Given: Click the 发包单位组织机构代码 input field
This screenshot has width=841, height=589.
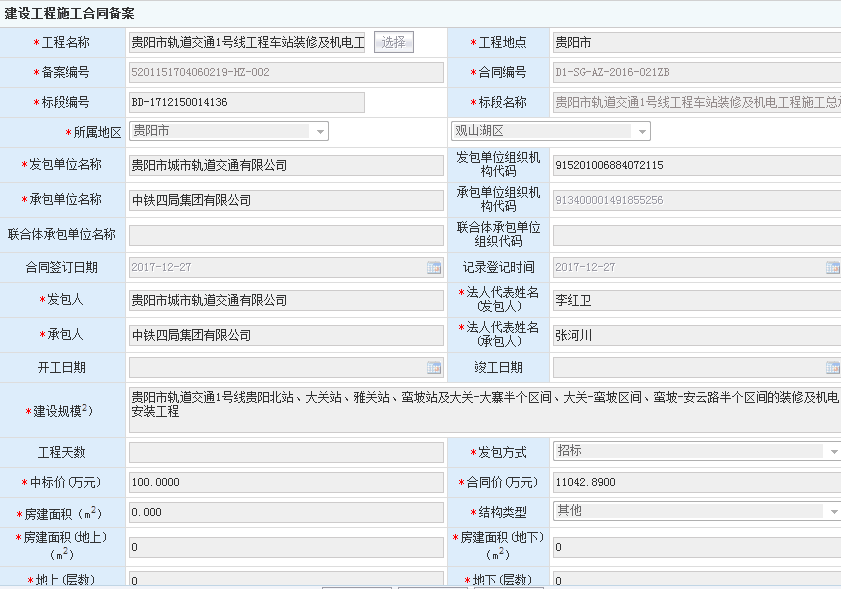Looking at the screenshot, I should (696, 166).
